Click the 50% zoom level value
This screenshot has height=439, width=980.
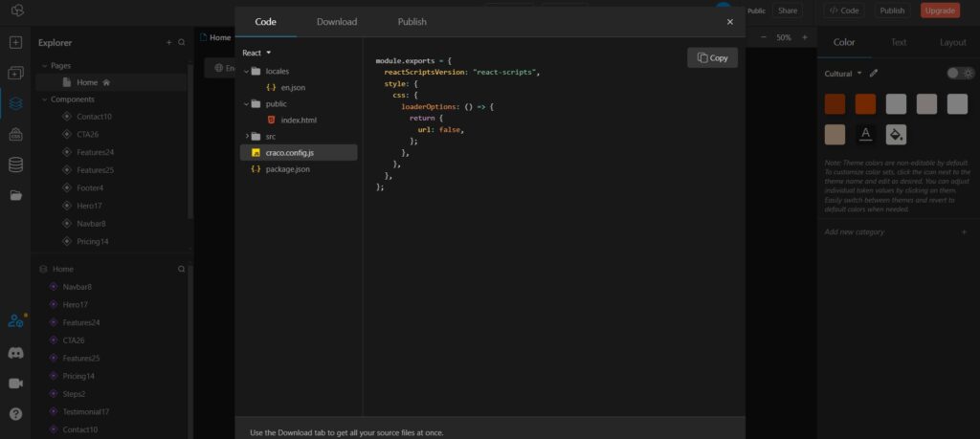784,37
